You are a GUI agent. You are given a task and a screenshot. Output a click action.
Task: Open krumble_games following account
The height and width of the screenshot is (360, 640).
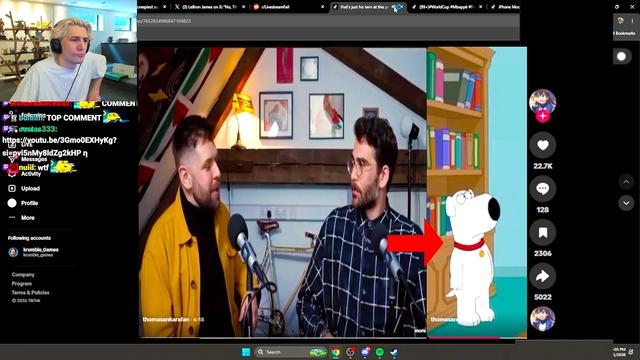point(33,252)
